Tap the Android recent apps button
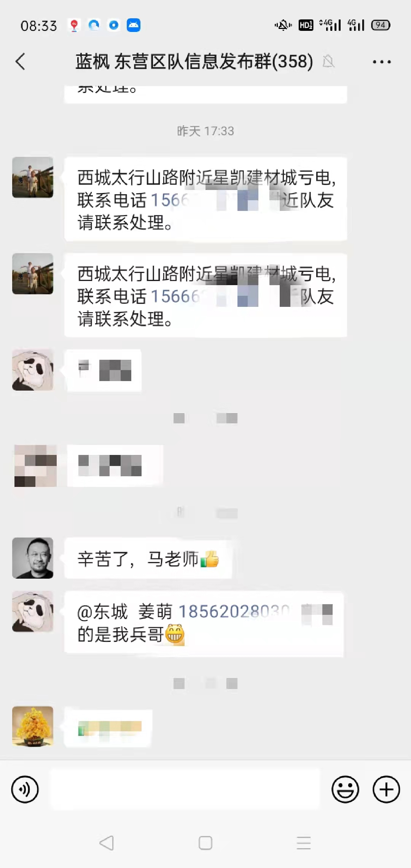The image size is (411, 868). (x=304, y=843)
